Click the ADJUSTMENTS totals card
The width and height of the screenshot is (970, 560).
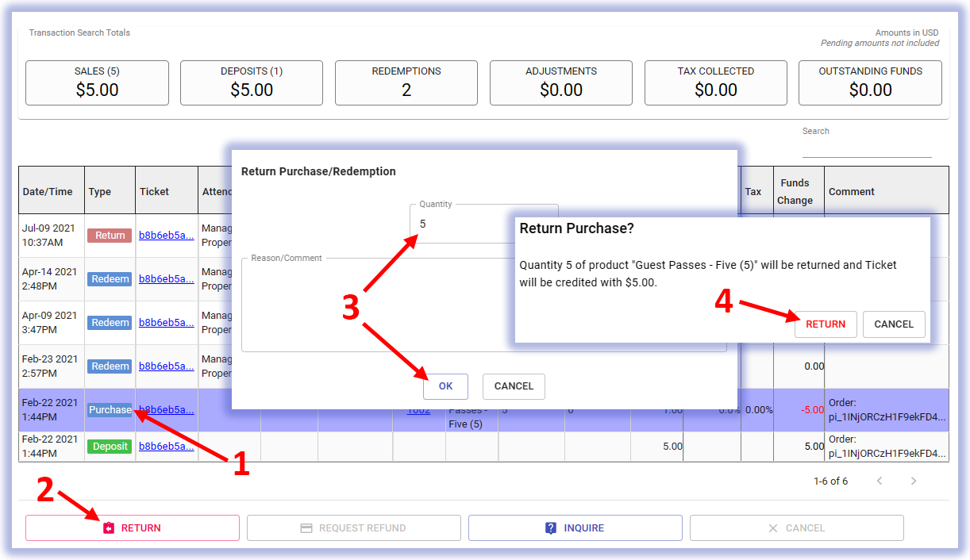[x=561, y=82]
